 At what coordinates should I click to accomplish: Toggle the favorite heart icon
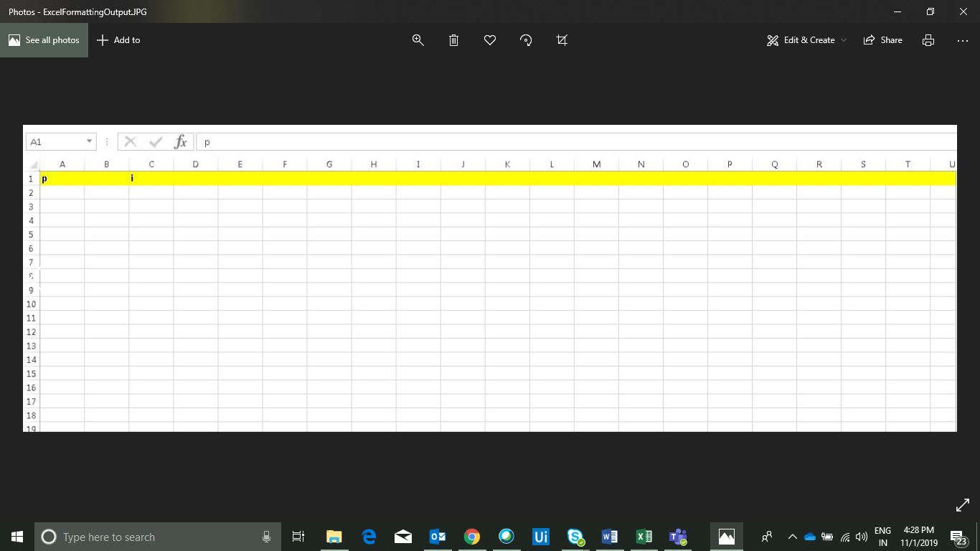490,40
